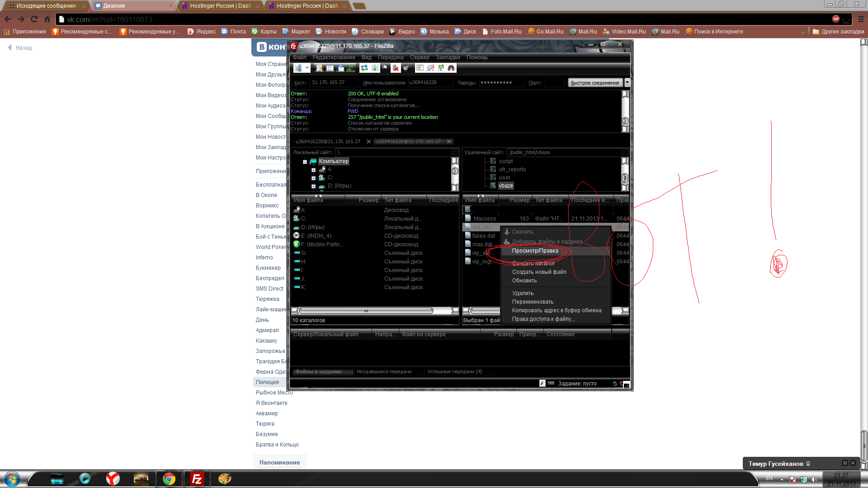Open Chrome from the taskbar
The width and height of the screenshot is (868, 488).
pyautogui.click(x=169, y=479)
